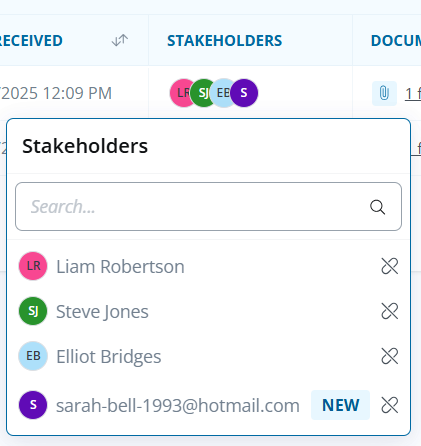Unlink sarah-bell-1993@hotmail.com stakeholder
421x446 pixels.
[389, 405]
